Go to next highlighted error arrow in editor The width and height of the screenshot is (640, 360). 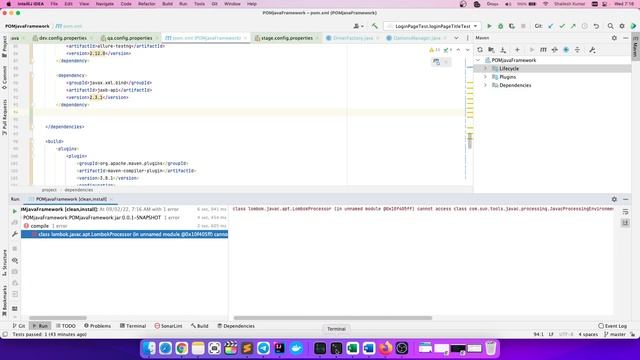468,50
